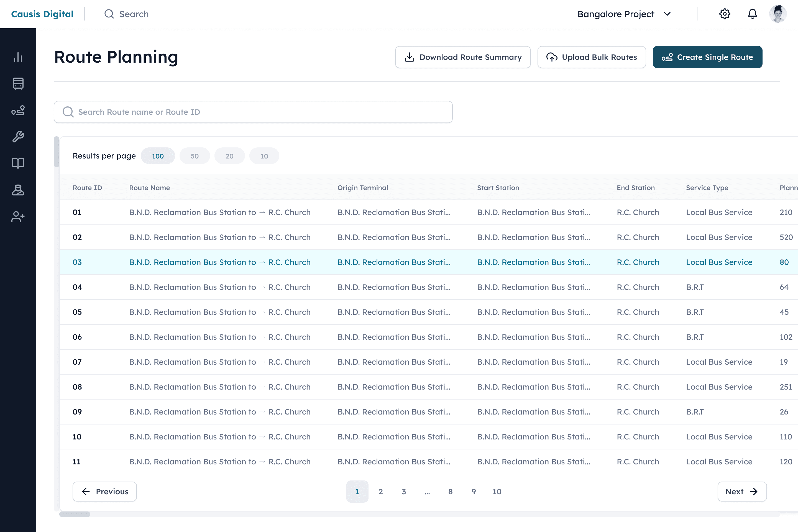Click Download Route Summary button
This screenshot has width=798, height=532.
point(463,57)
